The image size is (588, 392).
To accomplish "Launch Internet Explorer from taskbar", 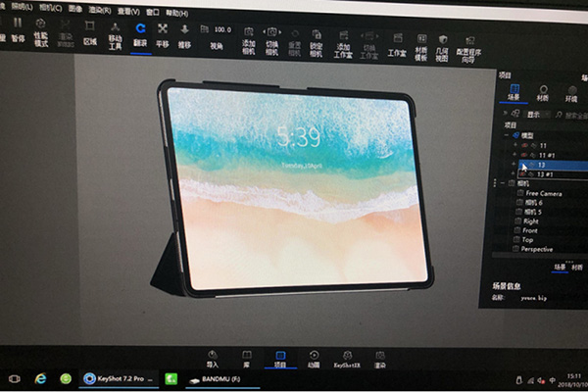I will (40, 378).
